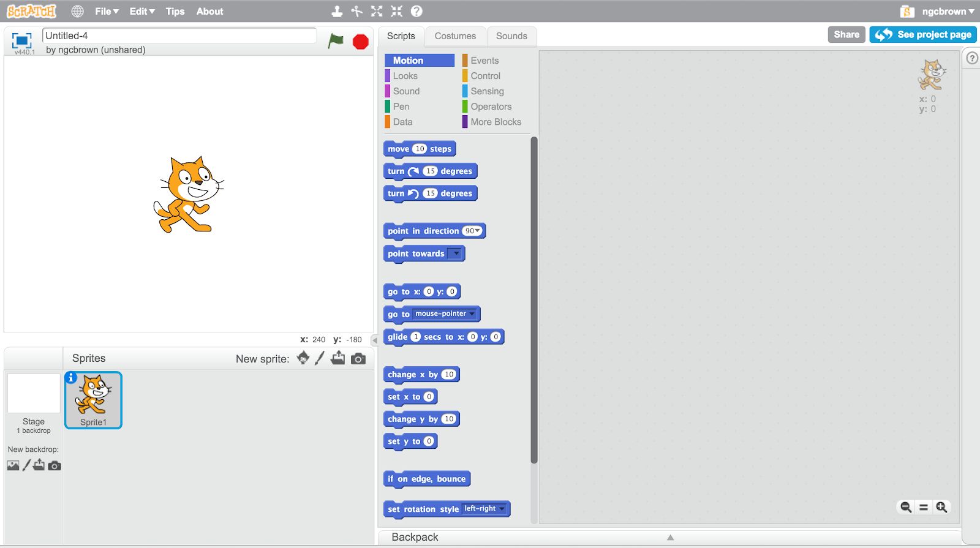
Task: Switch to the Costumes tab
Action: 455,36
